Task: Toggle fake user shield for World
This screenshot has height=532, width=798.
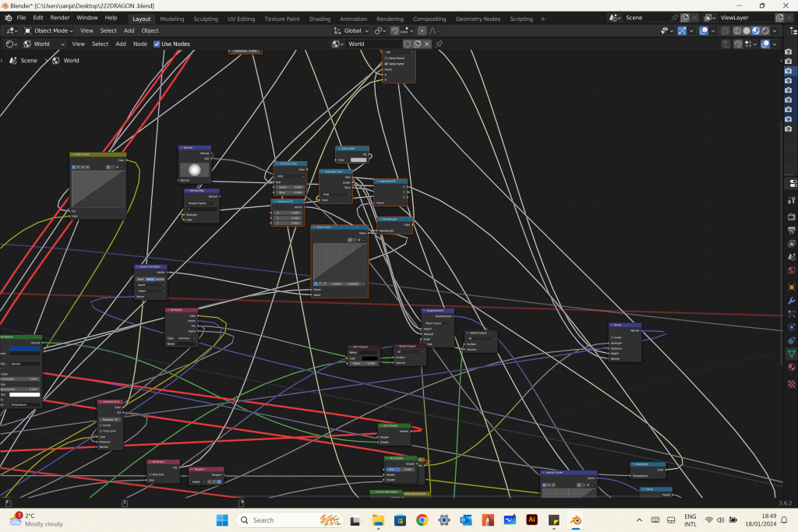Action: [x=407, y=44]
